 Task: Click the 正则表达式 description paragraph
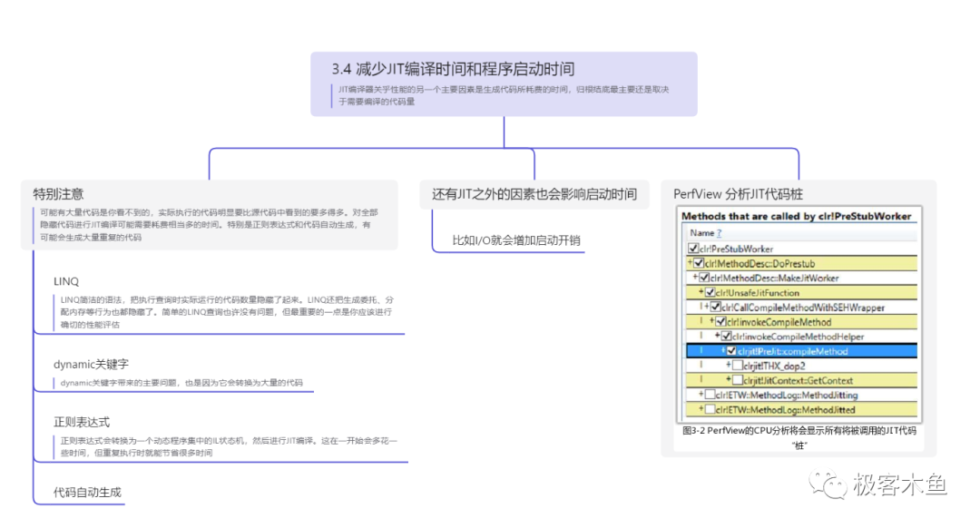[229, 446]
